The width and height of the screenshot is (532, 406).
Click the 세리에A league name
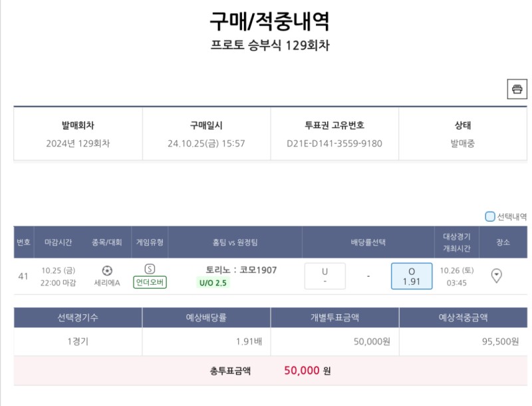[x=107, y=282]
